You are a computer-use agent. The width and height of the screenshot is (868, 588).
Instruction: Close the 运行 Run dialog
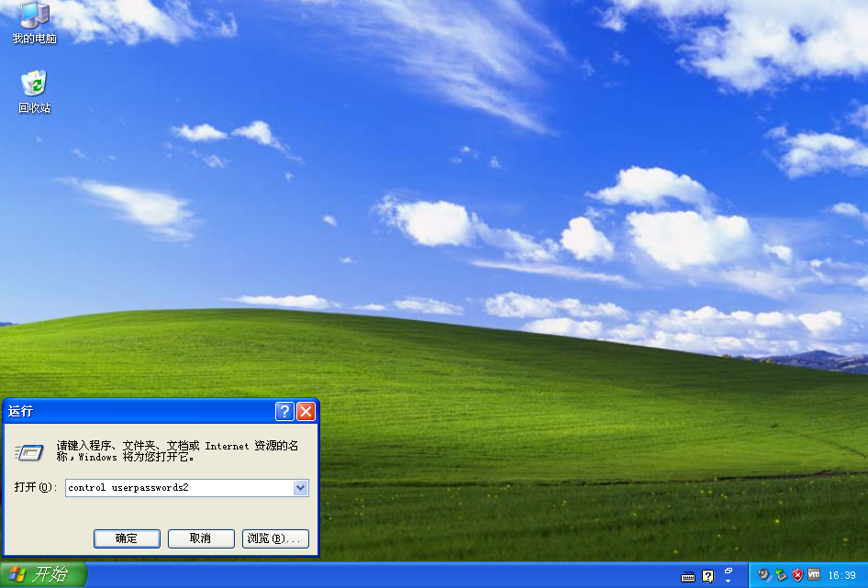coord(306,411)
